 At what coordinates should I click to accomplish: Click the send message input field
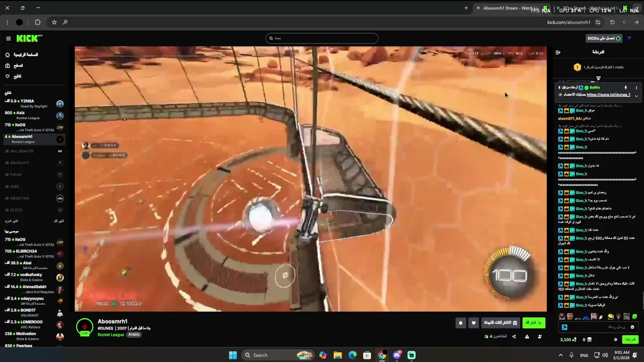[599, 327]
